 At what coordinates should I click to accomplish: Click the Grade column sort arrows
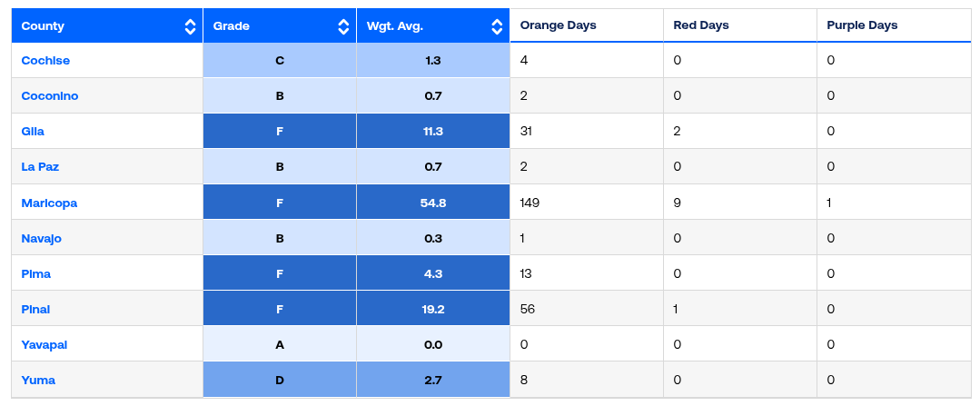point(343,26)
